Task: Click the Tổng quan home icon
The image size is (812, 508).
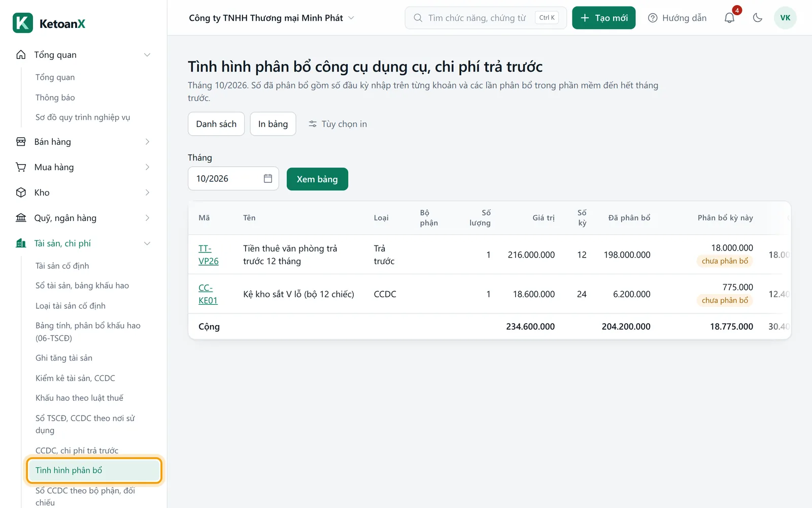Action: [x=21, y=54]
